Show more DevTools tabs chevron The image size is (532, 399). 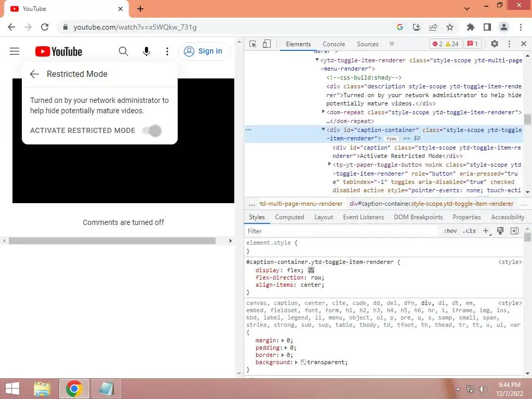[392, 44]
